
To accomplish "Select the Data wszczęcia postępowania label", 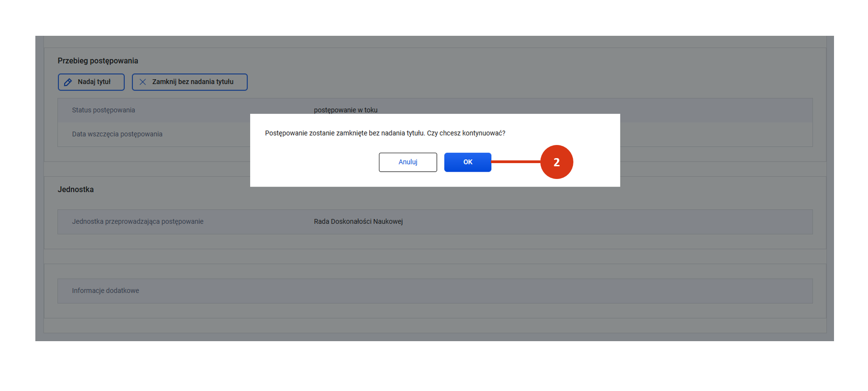I will pos(117,134).
